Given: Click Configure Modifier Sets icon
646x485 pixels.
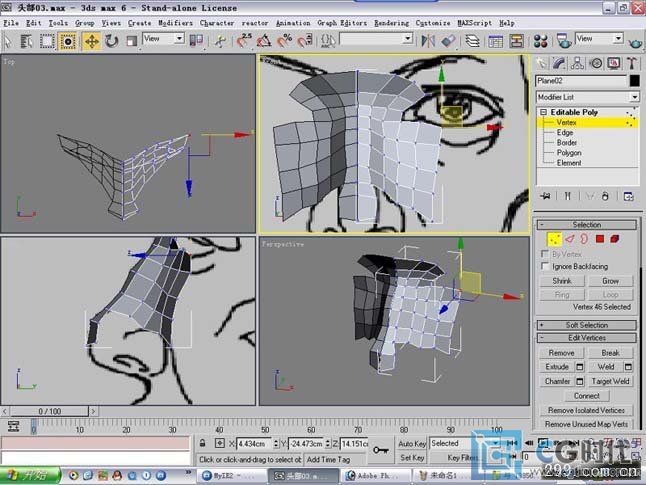Looking at the screenshot, I should pyautogui.click(x=628, y=196).
